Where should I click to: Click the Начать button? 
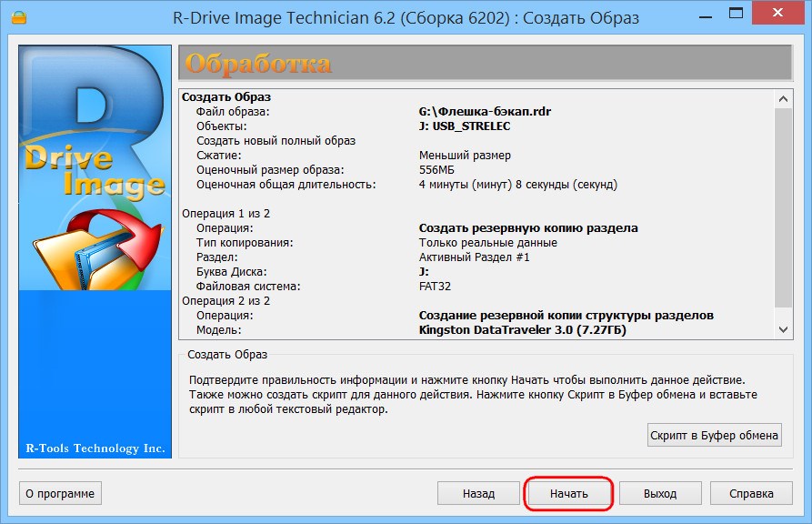568,493
